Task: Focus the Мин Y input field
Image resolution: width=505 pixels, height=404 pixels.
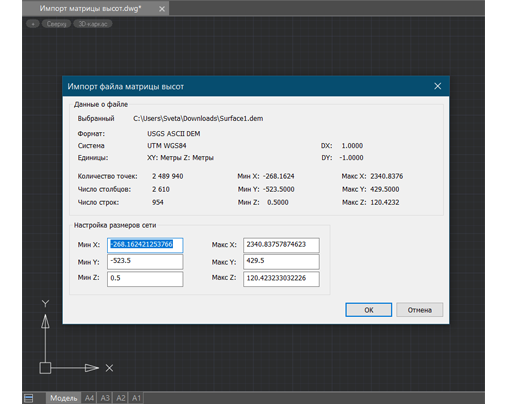Action: point(145,261)
